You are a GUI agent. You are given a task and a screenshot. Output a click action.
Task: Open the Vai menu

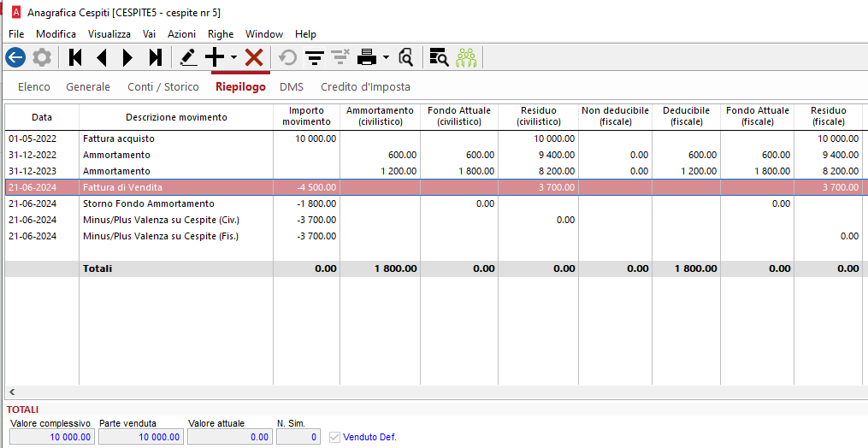[x=149, y=34]
